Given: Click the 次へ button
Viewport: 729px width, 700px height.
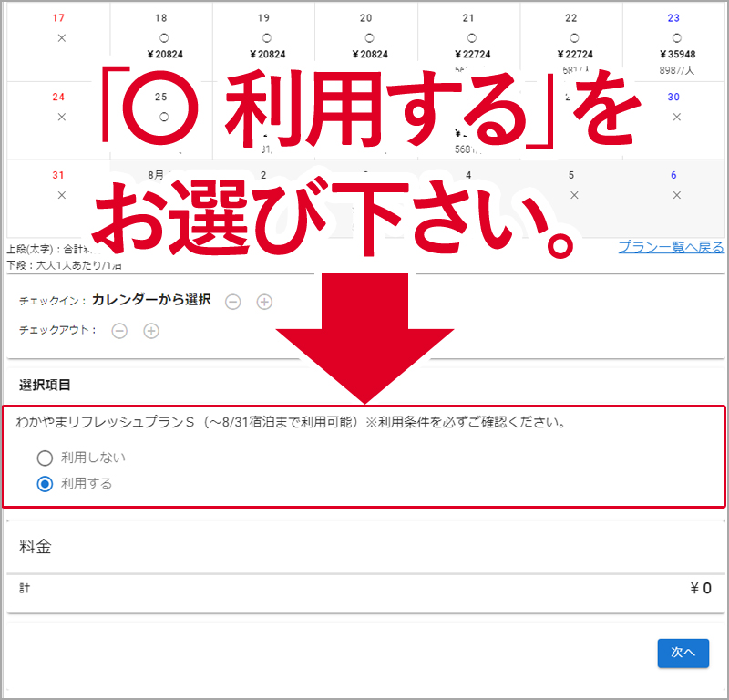Looking at the screenshot, I should point(683,653).
